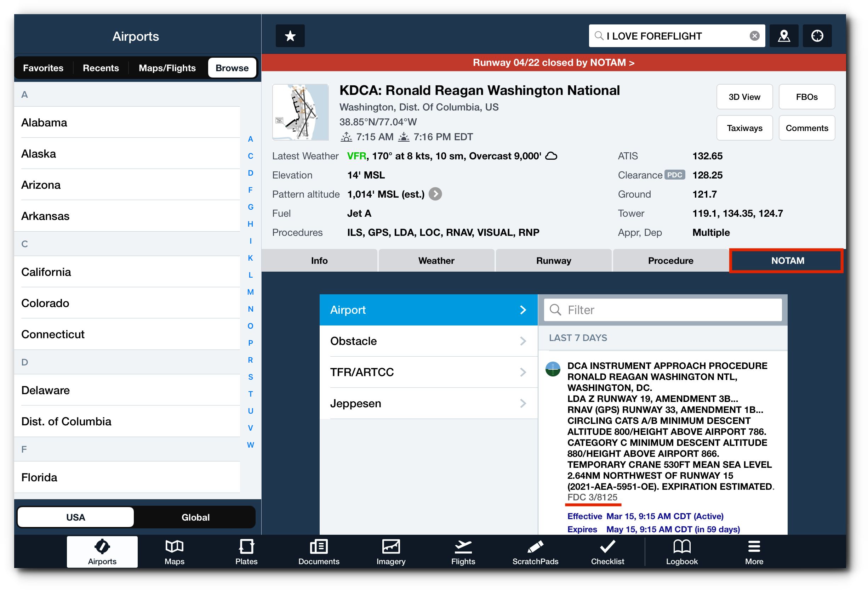This screenshot has width=868, height=590.
Task: Tap the NOTAM Filter input field
Action: [x=663, y=310]
